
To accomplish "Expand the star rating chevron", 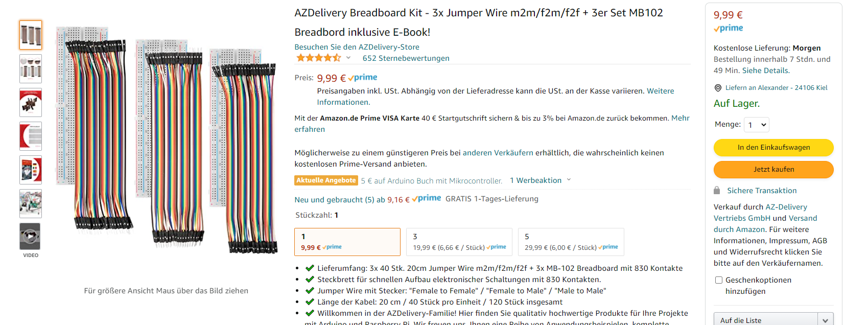I will coord(348,58).
